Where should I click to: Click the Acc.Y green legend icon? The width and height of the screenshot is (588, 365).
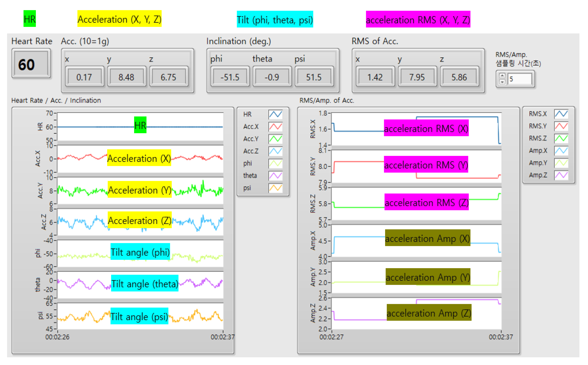275,139
